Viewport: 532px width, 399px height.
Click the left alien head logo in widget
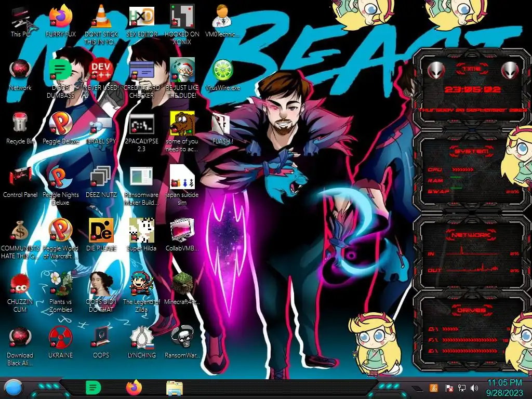click(436, 71)
